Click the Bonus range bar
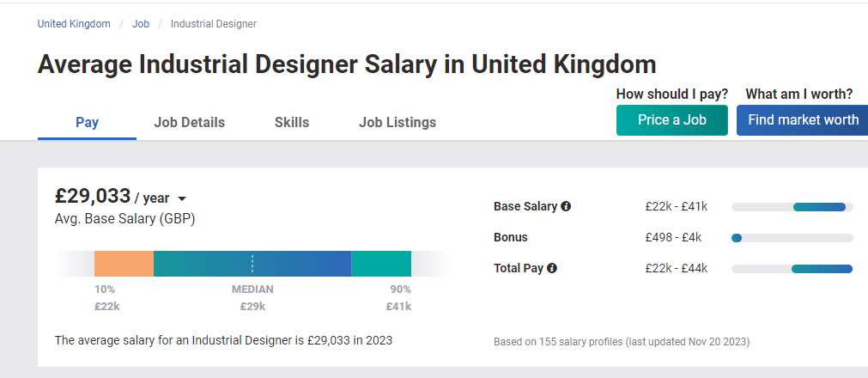The height and width of the screenshot is (378, 868). click(x=792, y=238)
